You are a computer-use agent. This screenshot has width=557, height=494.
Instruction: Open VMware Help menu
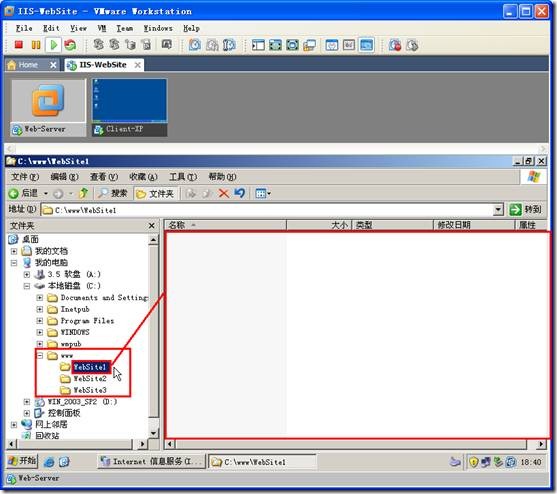(191, 28)
